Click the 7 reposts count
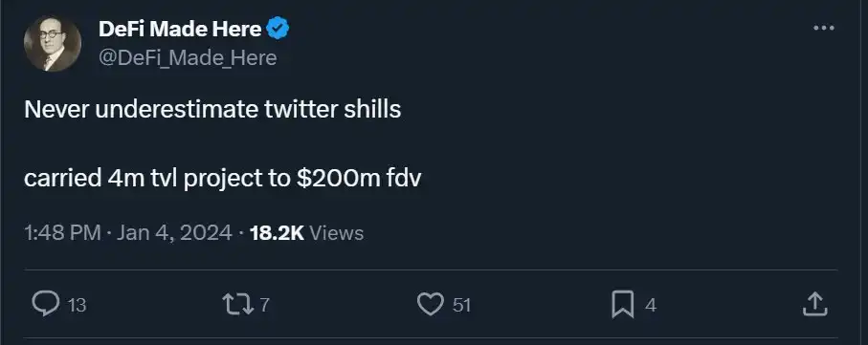Viewport: 868px width, 345px height. (264, 305)
